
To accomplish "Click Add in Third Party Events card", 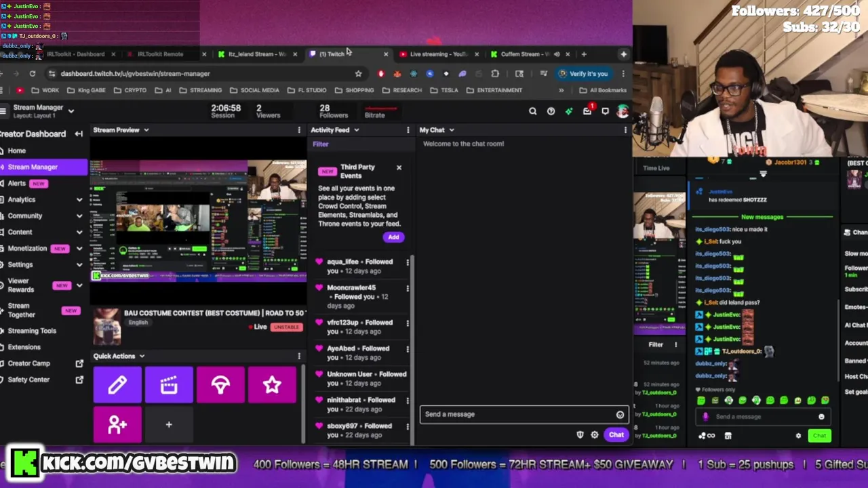I will point(393,237).
